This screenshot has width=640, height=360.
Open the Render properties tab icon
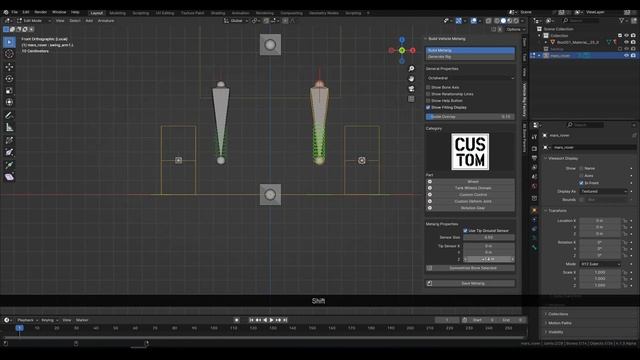click(534, 148)
